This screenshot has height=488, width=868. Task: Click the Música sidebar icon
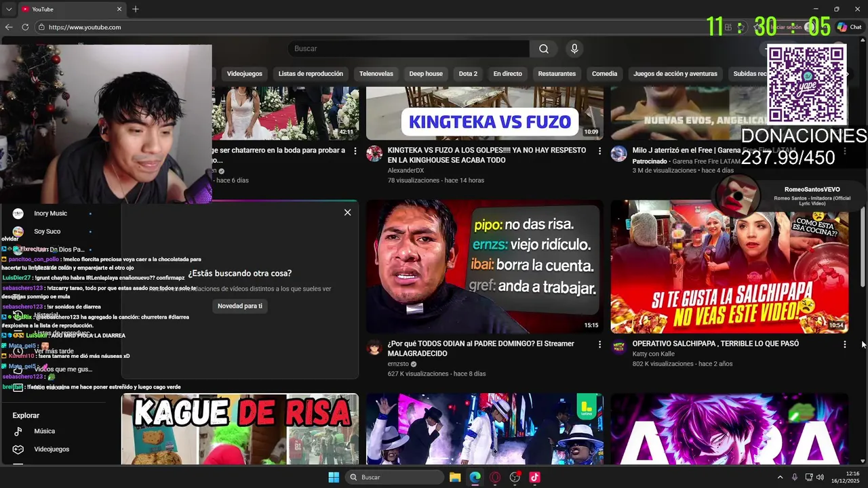point(18,431)
